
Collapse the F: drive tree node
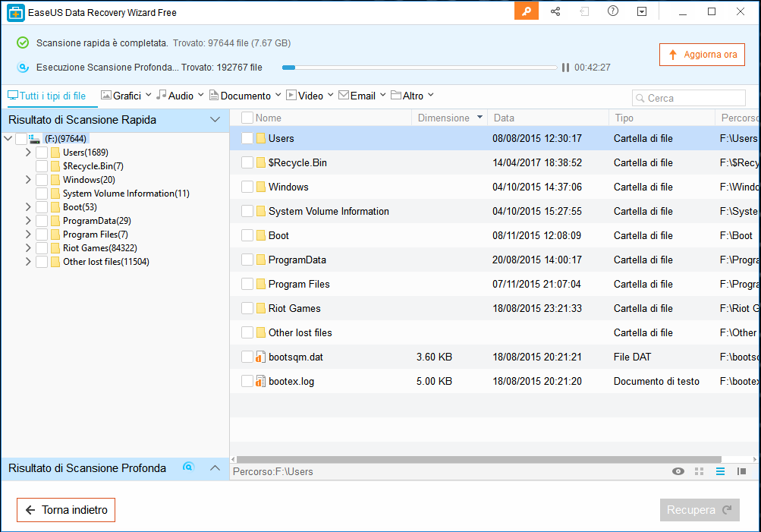pyautogui.click(x=8, y=139)
